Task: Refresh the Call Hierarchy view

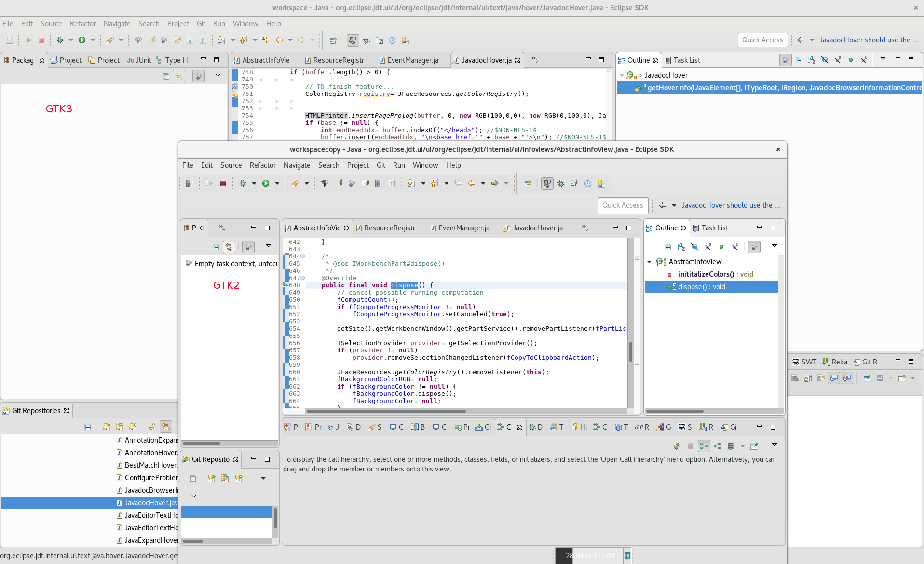Action: tap(677, 446)
